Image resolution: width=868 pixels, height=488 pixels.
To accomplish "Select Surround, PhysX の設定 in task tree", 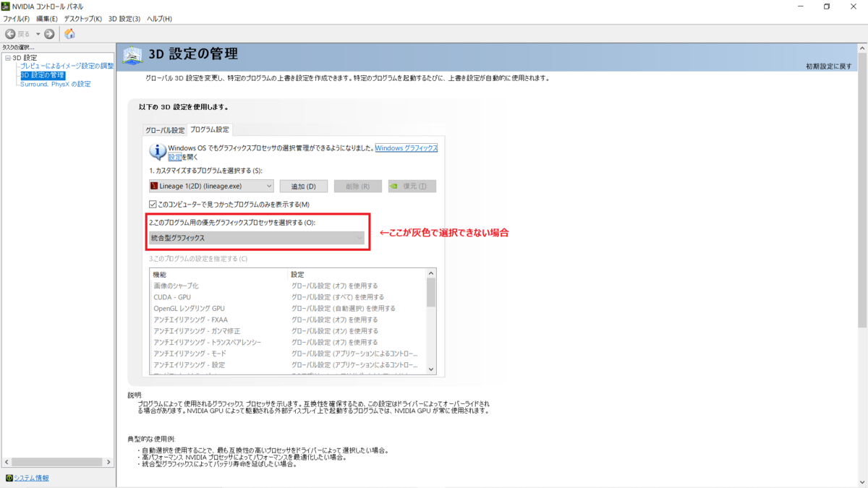I will 56,84.
